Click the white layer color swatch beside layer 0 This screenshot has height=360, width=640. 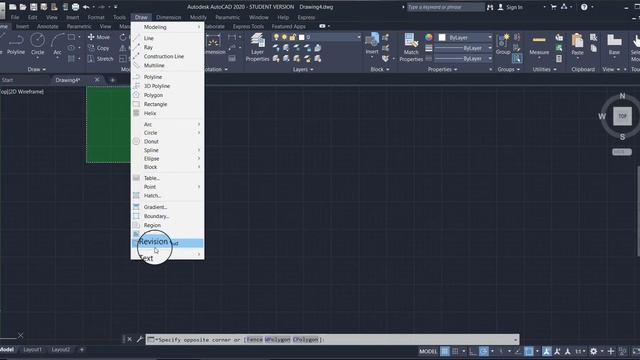[x=301, y=37]
